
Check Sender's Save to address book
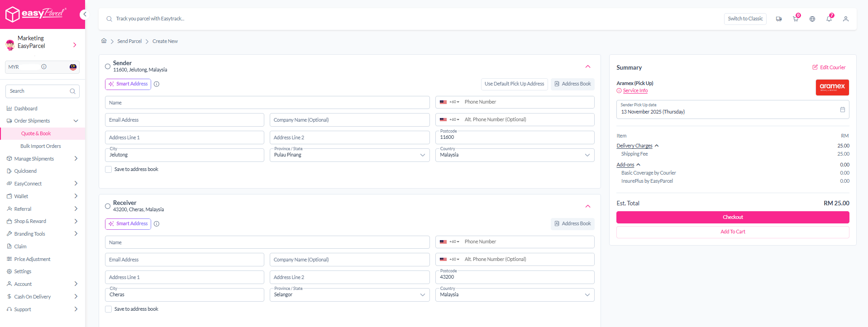point(109,170)
